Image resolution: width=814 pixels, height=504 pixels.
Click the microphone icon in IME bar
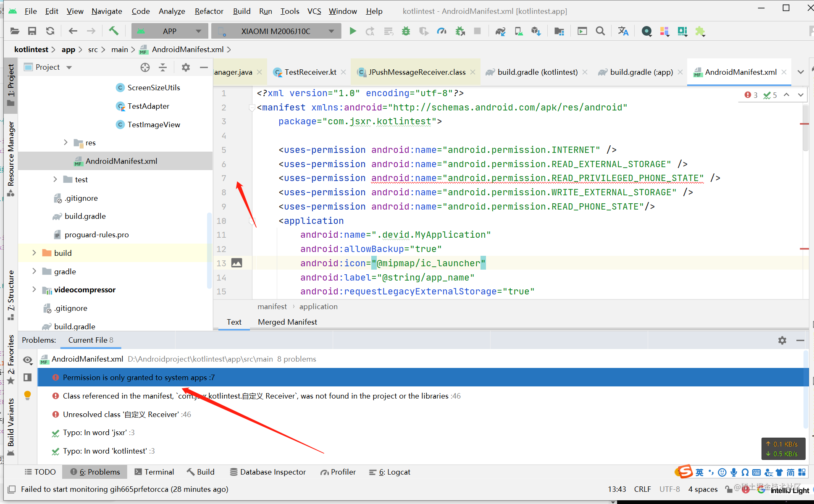coord(734,472)
